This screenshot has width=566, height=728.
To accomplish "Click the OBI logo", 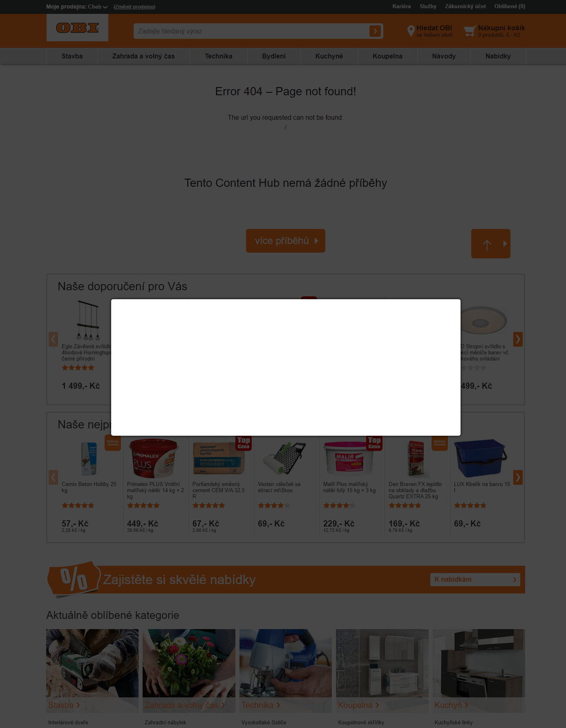I will click(x=77, y=28).
